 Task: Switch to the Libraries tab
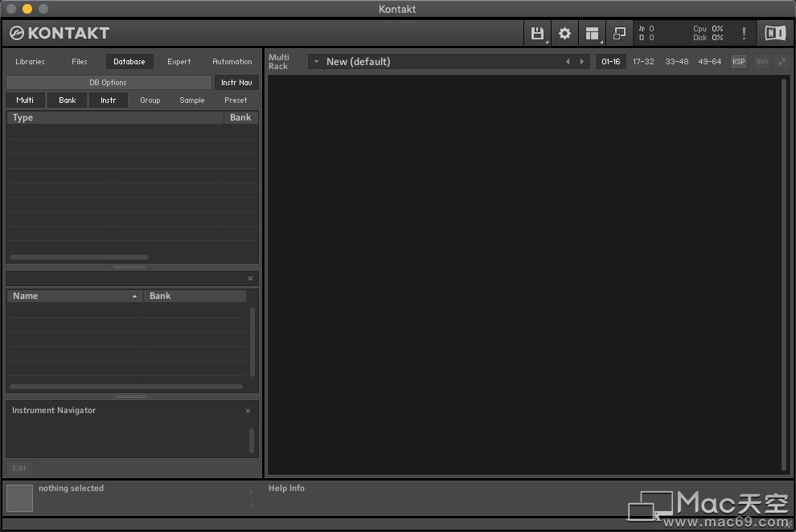point(30,61)
